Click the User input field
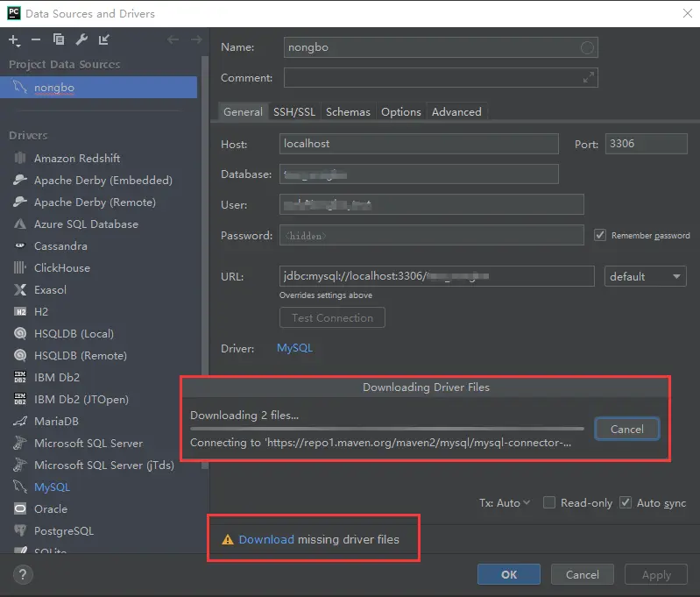700x597 pixels. point(432,204)
